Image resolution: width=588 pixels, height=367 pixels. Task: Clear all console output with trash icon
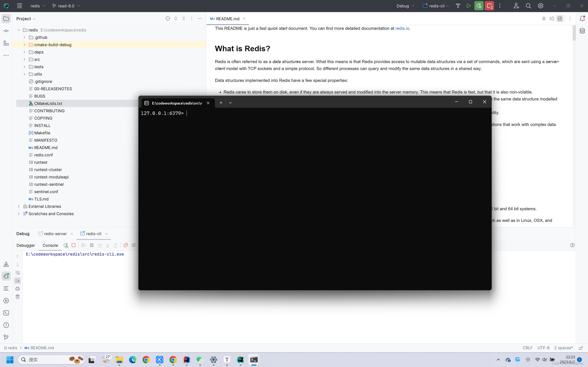point(18,297)
